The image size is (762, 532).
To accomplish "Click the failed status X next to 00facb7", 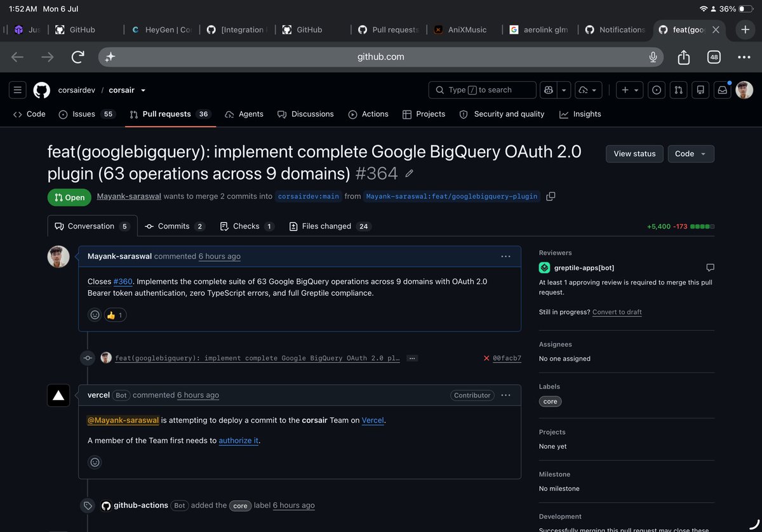I will click(486, 358).
